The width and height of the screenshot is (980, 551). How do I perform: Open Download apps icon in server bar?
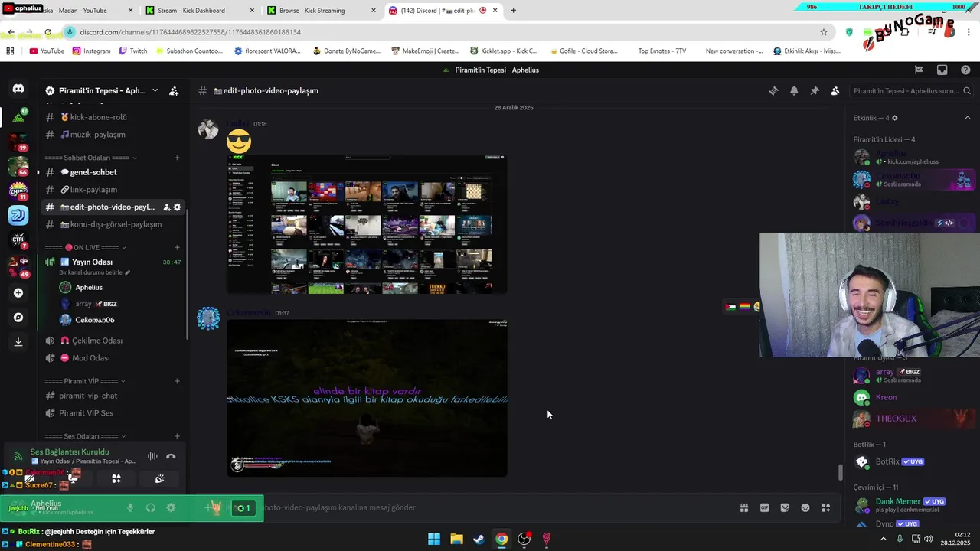(x=18, y=342)
